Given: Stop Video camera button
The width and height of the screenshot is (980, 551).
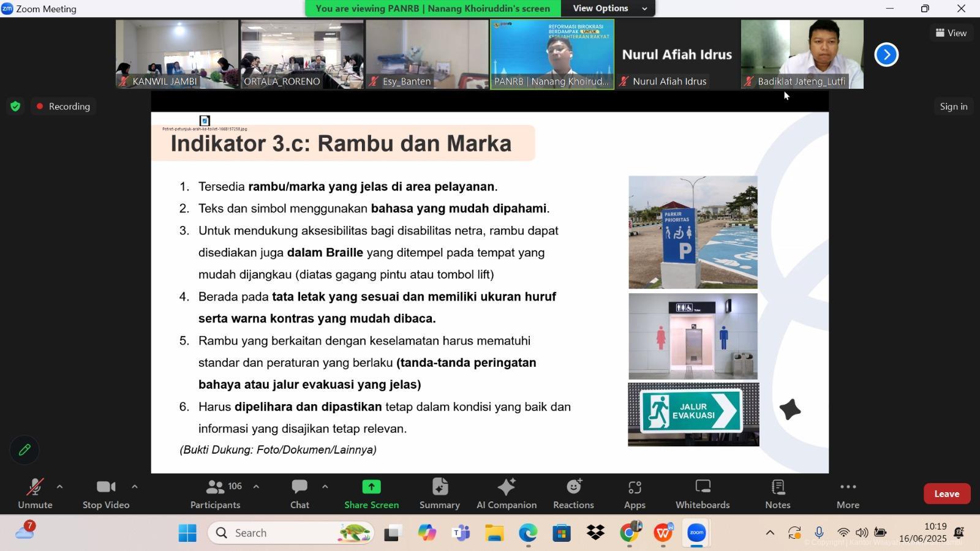Looking at the screenshot, I should click(x=106, y=493).
